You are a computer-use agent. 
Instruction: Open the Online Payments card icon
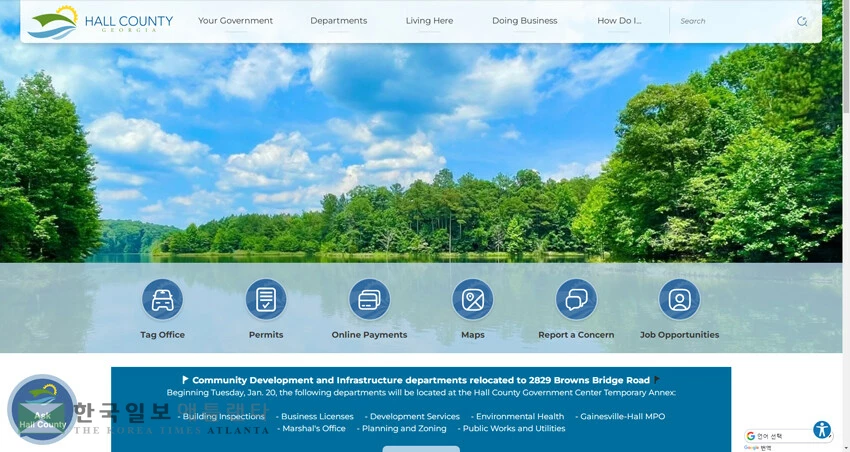[369, 299]
